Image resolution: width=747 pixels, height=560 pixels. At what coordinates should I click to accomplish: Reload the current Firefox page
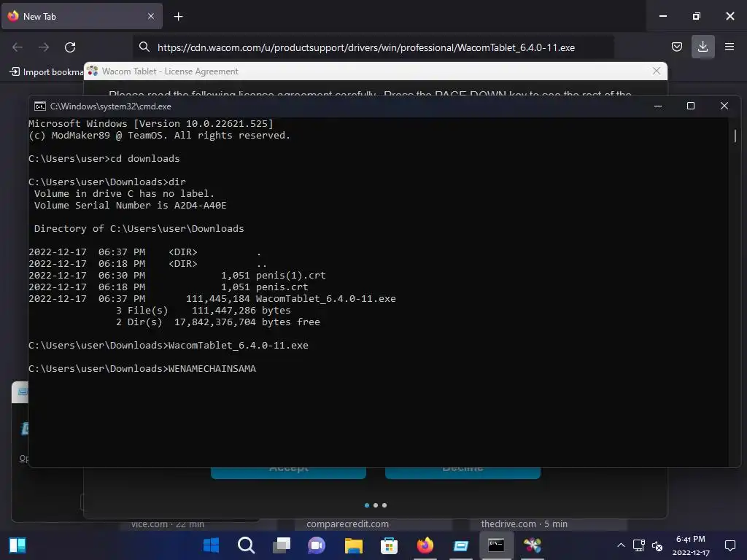pyautogui.click(x=70, y=47)
